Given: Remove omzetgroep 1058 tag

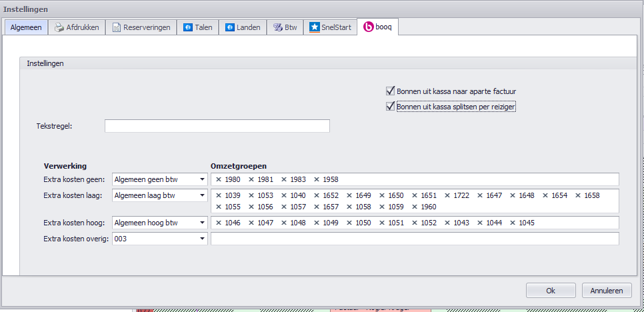Looking at the screenshot, I should [x=349, y=207].
